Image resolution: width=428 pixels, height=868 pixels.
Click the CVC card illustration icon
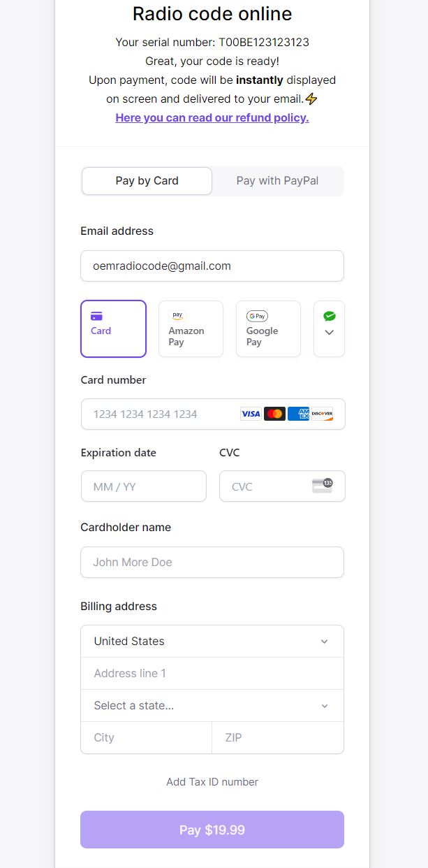(322, 486)
